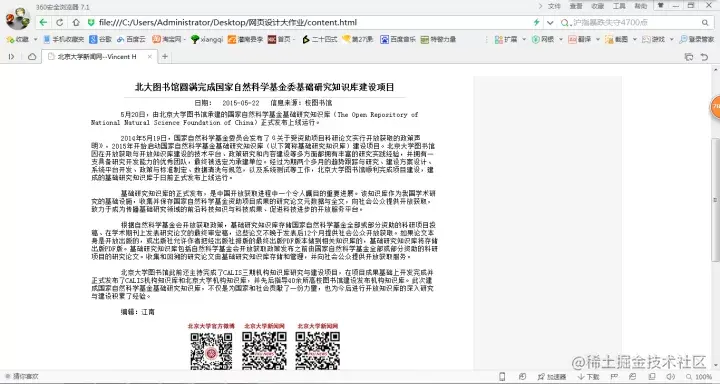Open the address bar history dropdown arrow

coord(550,22)
